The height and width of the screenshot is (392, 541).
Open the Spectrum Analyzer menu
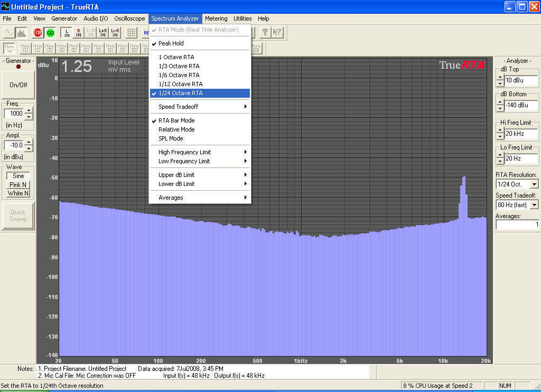coord(175,18)
